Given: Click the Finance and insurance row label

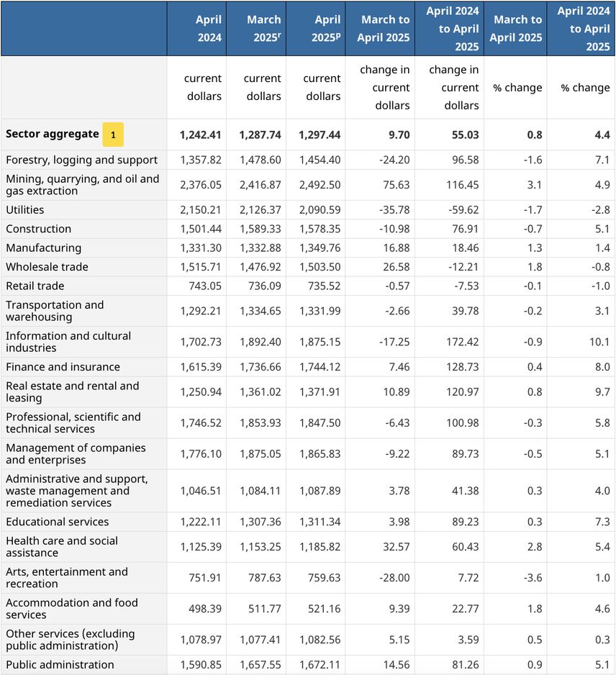Looking at the screenshot, I should tap(63, 367).
